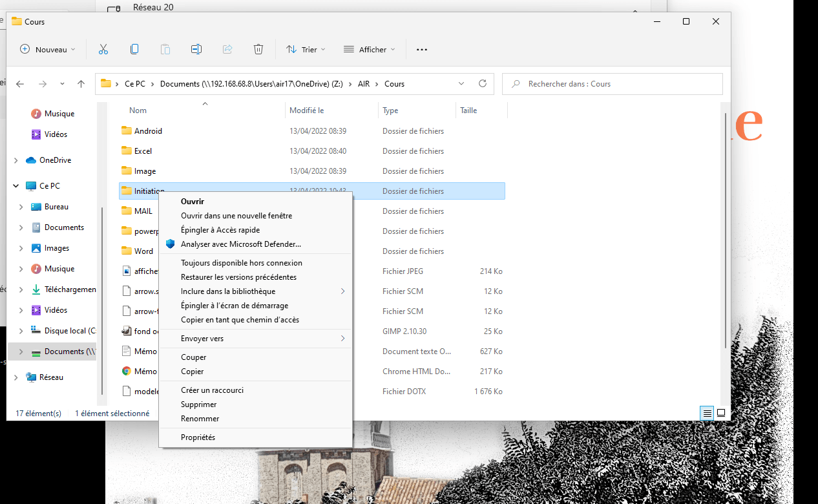Click the 1 676 Ko size value
This screenshot has height=504, width=818.
click(x=488, y=392)
